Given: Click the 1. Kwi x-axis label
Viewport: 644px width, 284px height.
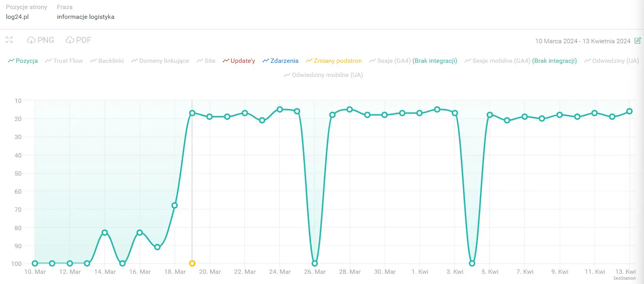Looking at the screenshot, I should coord(420,272).
